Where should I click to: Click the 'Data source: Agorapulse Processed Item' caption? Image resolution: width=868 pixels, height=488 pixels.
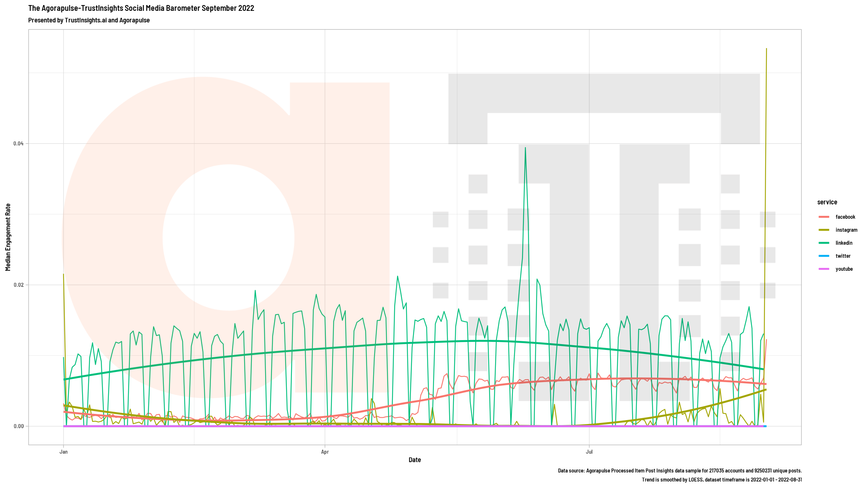coord(680,471)
